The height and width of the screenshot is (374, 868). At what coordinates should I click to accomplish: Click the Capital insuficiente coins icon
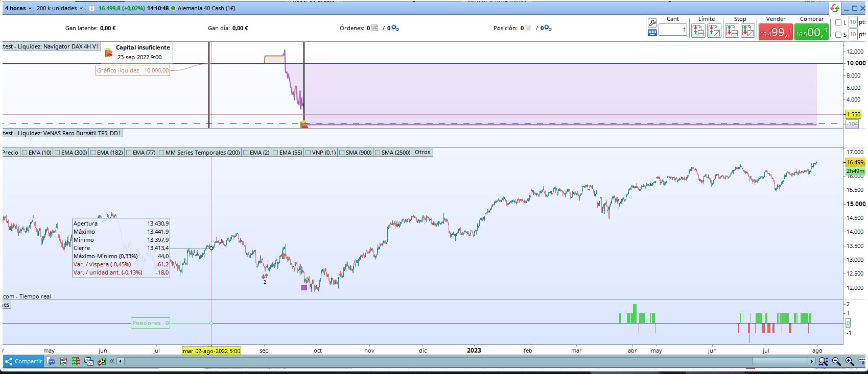108,53
